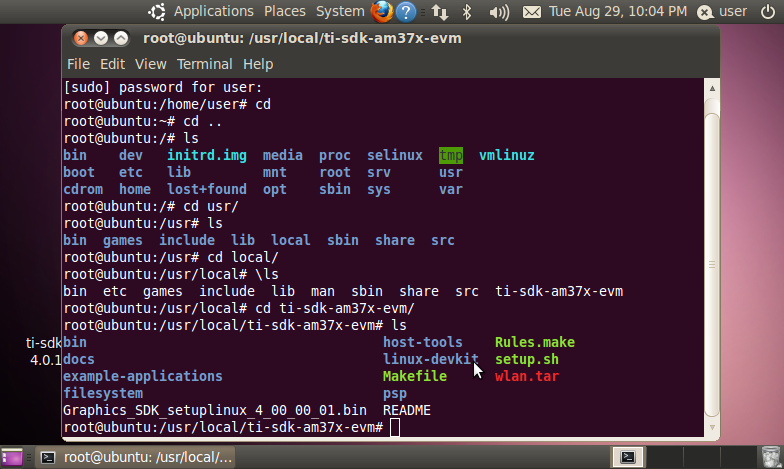784x469 pixels.
Task: Click the Makefile entry in listing
Action: coord(414,376)
